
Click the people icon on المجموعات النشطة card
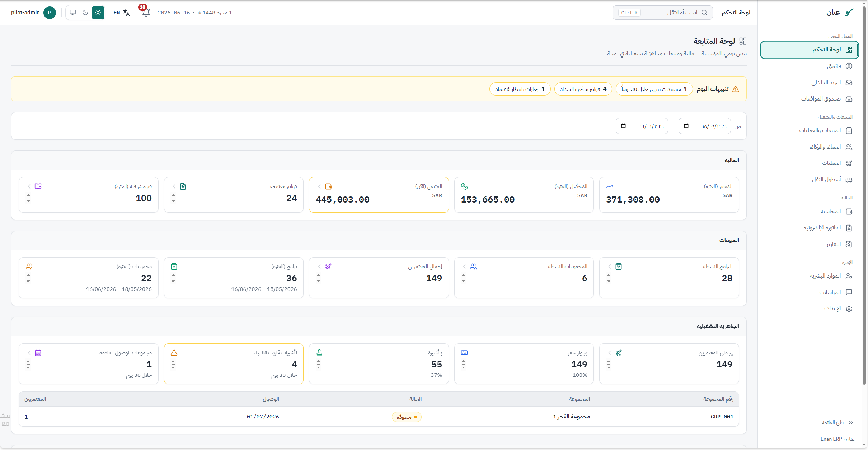click(473, 266)
